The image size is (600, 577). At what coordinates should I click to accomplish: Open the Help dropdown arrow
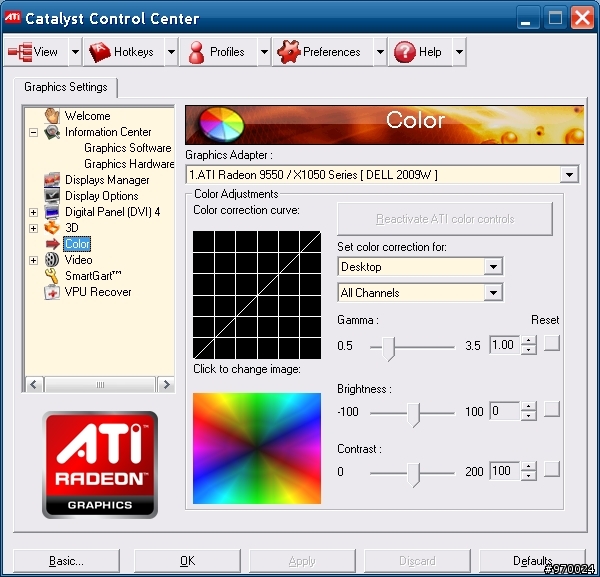point(459,52)
